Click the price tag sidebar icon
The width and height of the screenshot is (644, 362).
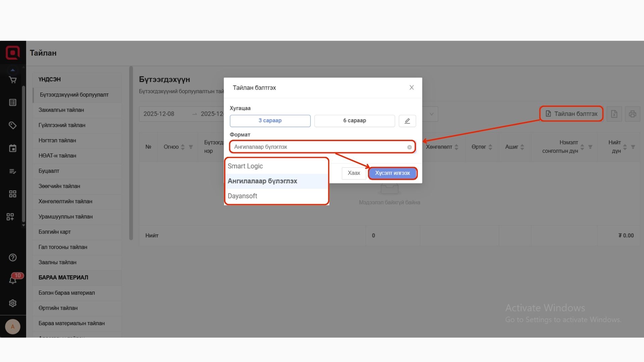[13, 125]
